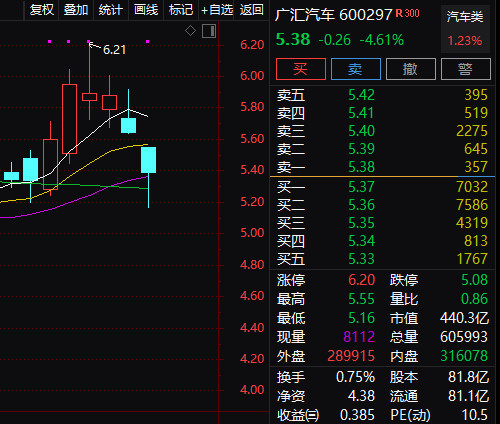The height and width of the screenshot is (424, 500).
Task: Select the 画线 drawing tool
Action: point(146,10)
